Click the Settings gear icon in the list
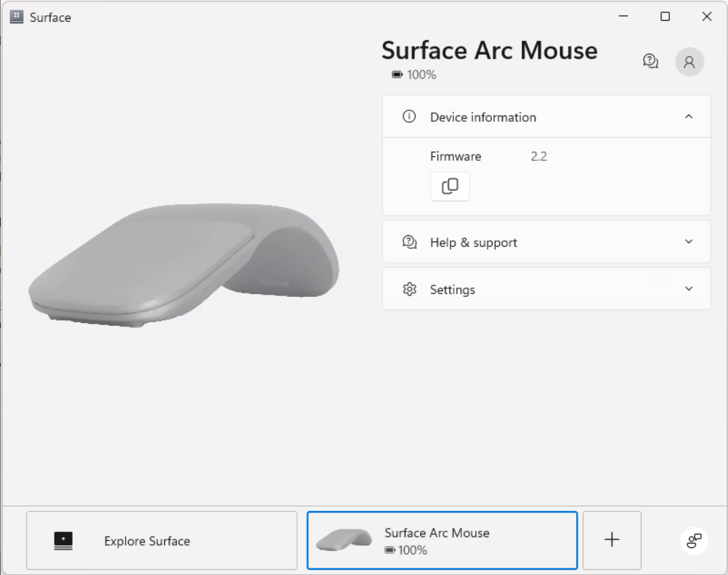The width and height of the screenshot is (728, 575). 409,289
